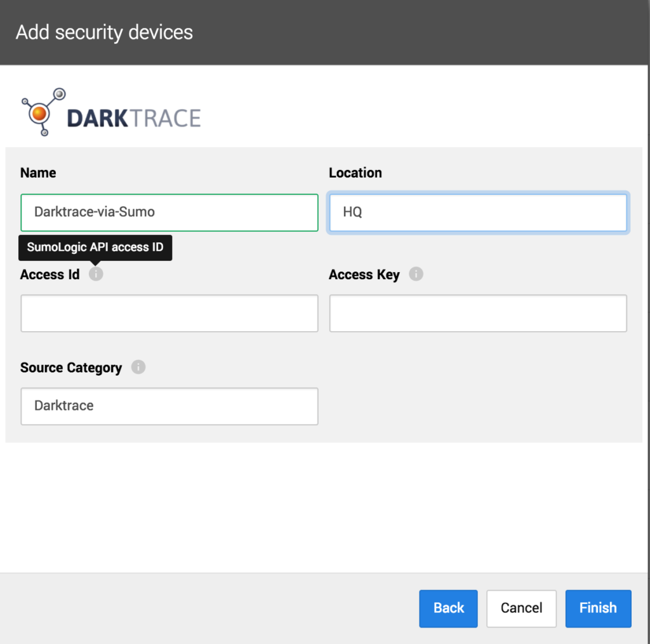The image size is (650, 644).
Task: Finish adding the security device
Action: pos(598,608)
